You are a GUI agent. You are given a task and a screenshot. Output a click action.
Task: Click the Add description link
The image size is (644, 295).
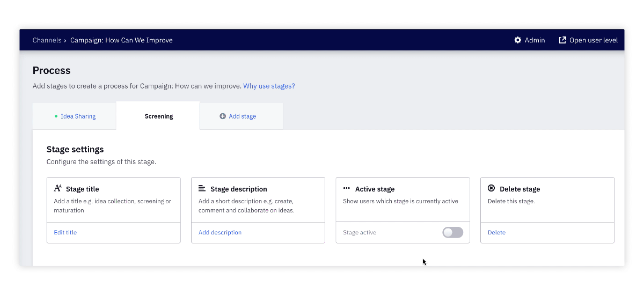coord(220,232)
